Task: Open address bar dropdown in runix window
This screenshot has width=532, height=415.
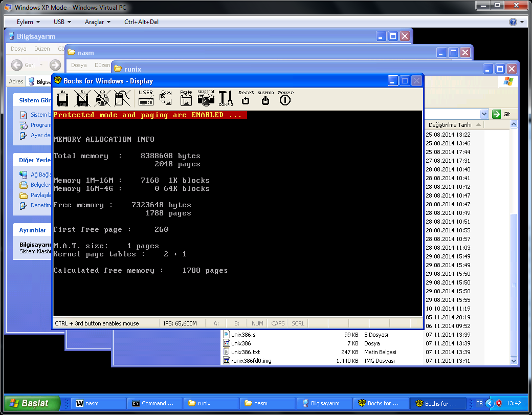Action: (484, 114)
